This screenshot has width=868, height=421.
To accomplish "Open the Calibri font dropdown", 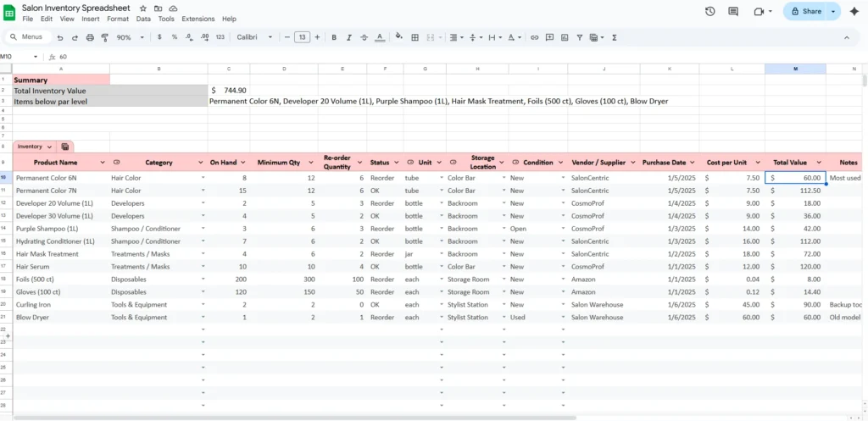I will [x=254, y=37].
